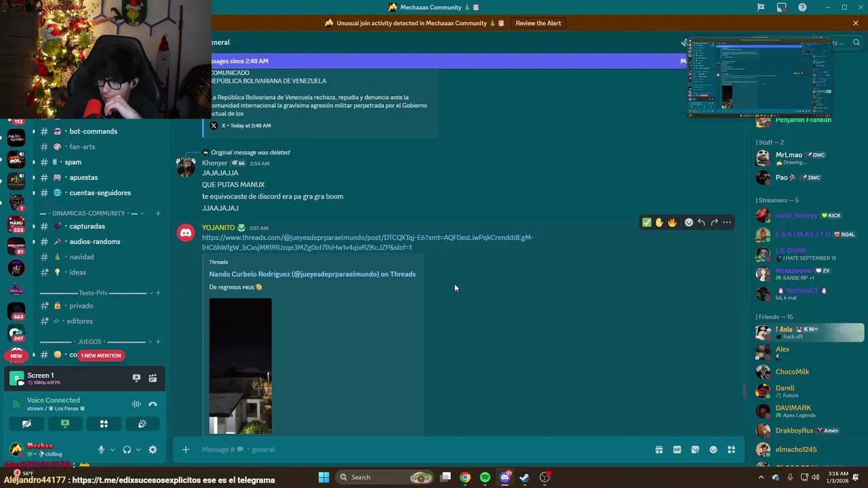
Task: Reply to YOJANITO's message
Action: pos(701,222)
